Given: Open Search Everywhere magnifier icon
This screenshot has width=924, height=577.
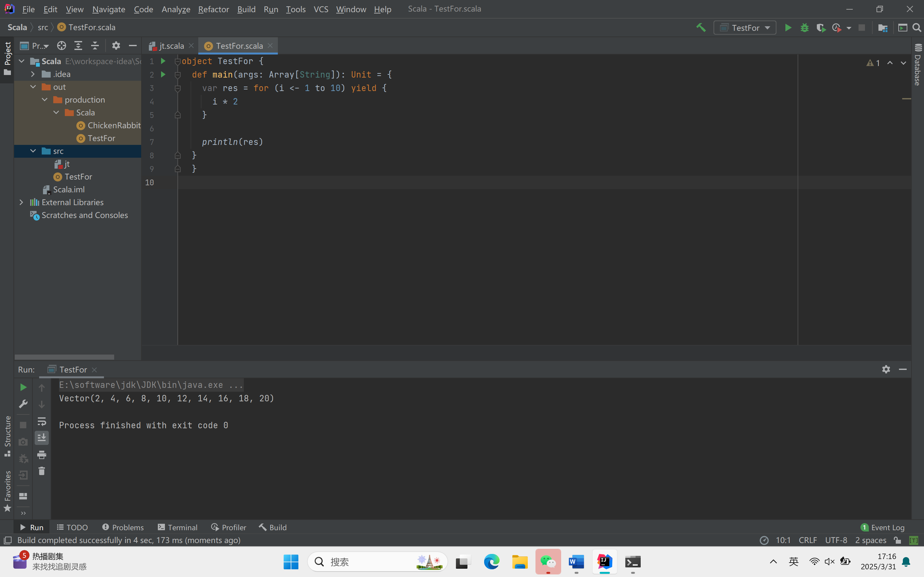Looking at the screenshot, I should click(917, 28).
